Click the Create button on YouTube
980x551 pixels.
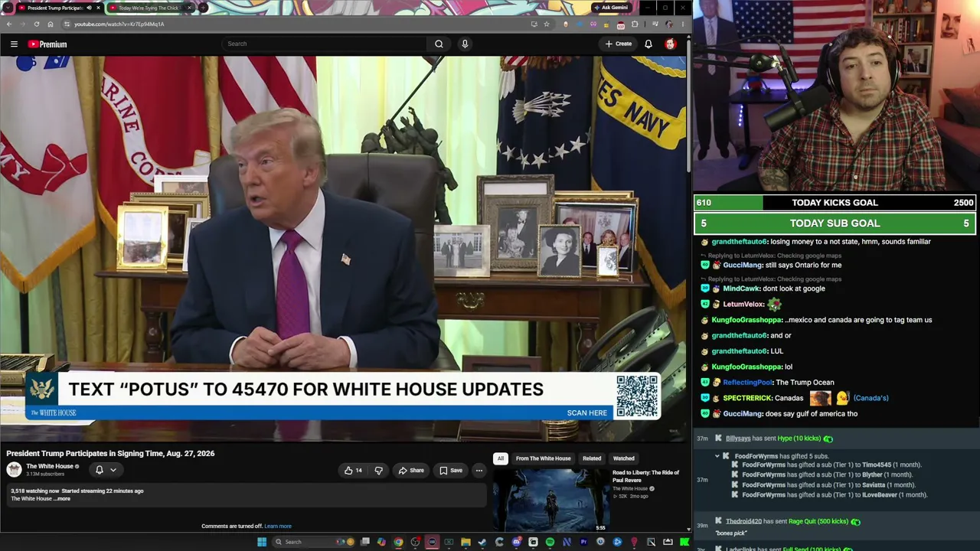tap(619, 44)
